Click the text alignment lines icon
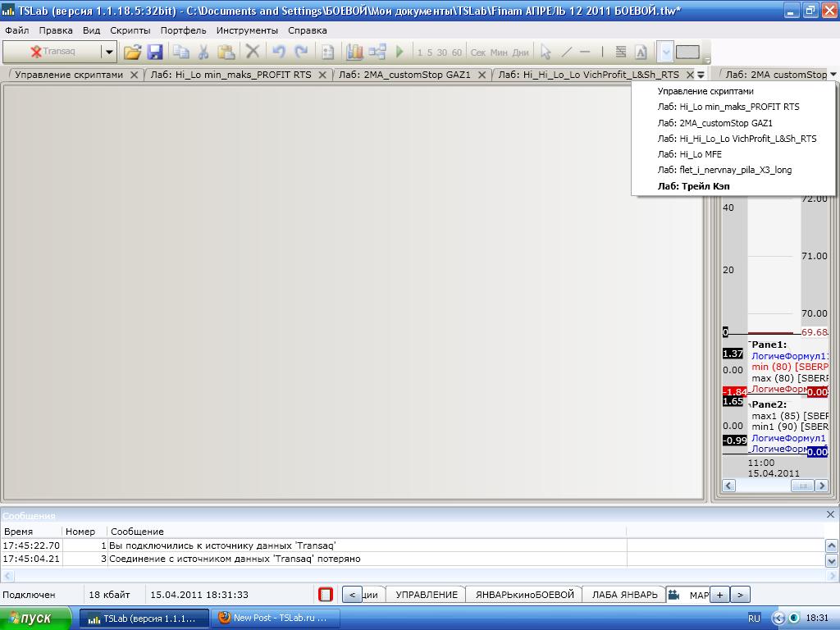This screenshot has width=840, height=630. coord(621,52)
